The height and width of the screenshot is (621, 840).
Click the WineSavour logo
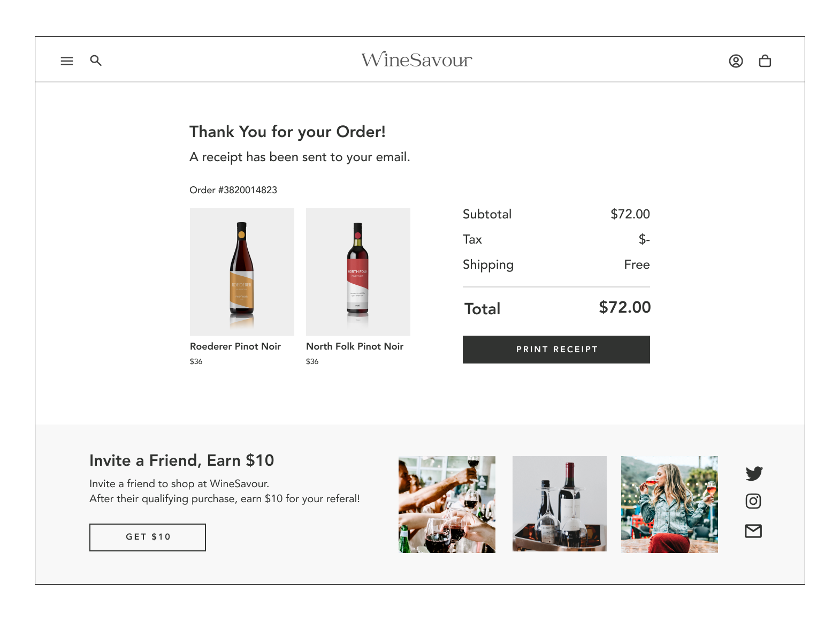[x=417, y=59]
